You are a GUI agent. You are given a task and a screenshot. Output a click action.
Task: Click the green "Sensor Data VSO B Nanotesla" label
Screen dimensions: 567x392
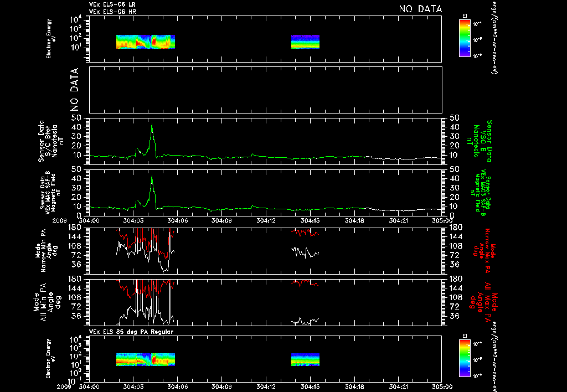coord(480,141)
